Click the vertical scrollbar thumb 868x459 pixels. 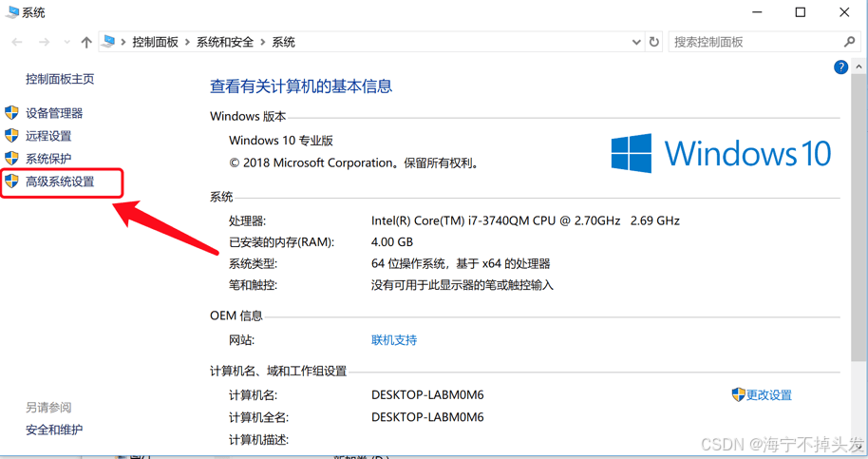859,216
